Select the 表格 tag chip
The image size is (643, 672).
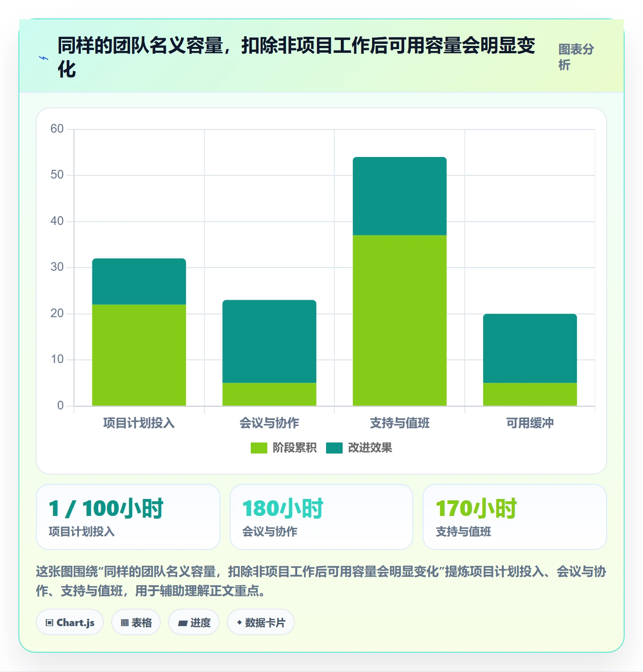(x=136, y=622)
